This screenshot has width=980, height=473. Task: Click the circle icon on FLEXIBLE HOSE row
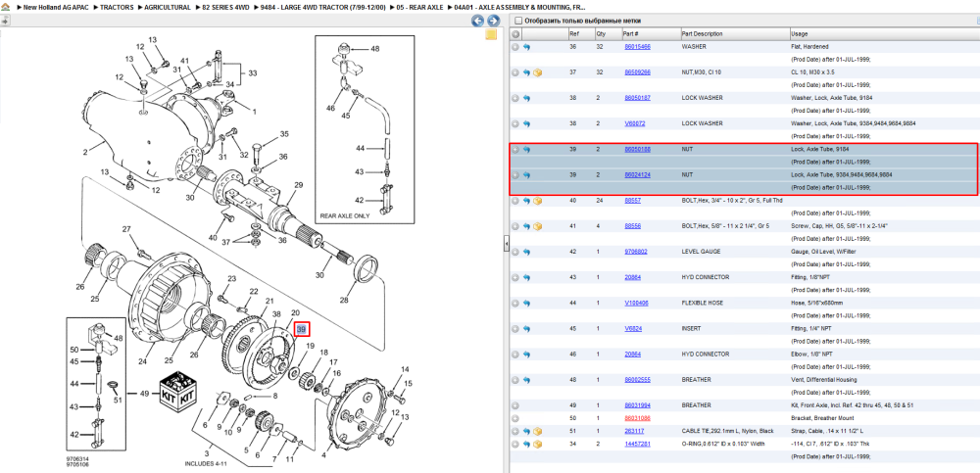coord(515,303)
